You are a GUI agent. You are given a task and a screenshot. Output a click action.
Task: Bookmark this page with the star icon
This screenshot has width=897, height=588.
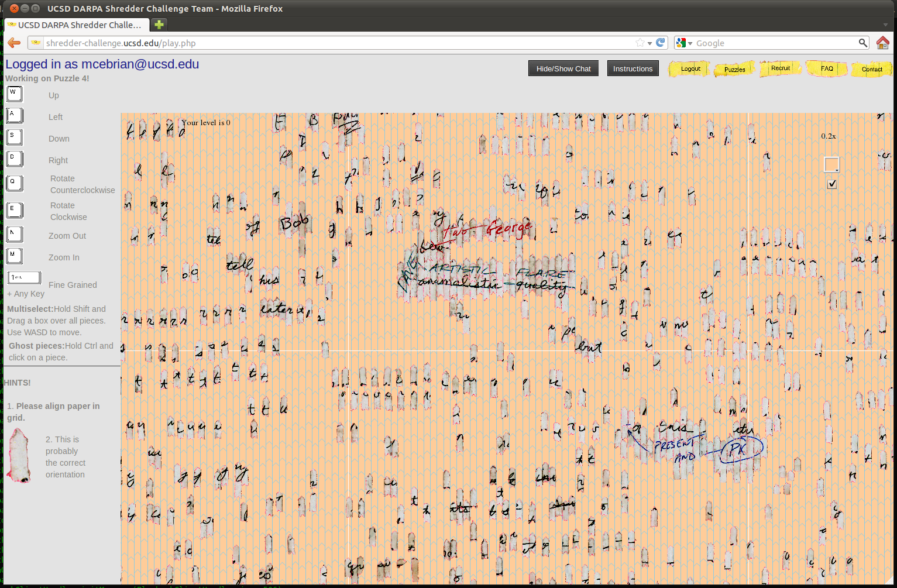coord(640,43)
